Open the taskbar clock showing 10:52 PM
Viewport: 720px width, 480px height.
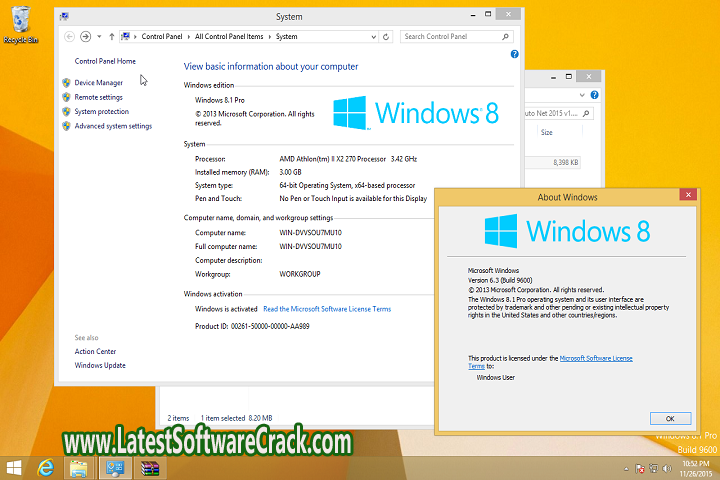(x=696, y=469)
